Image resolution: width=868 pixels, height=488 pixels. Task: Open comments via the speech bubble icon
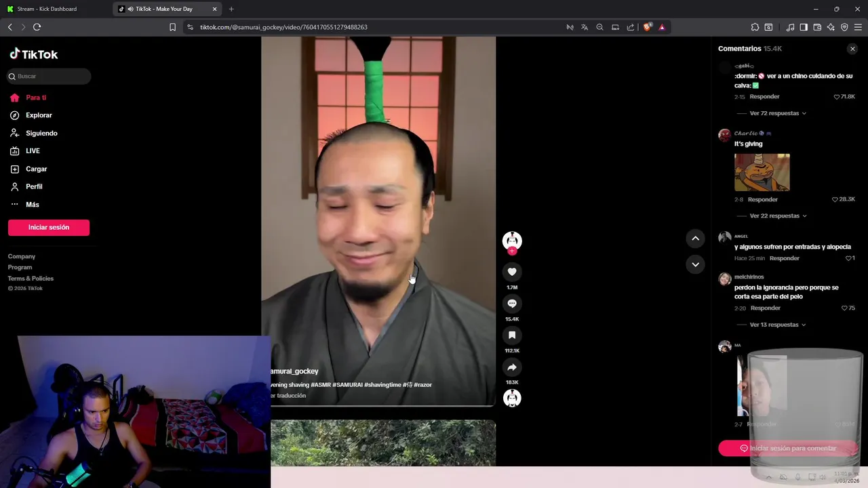coord(512,304)
